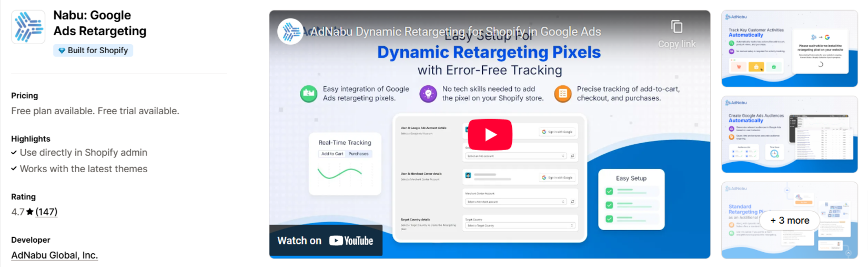Open the (147) reviews link
Image resolution: width=868 pixels, height=267 pixels.
[x=46, y=212]
